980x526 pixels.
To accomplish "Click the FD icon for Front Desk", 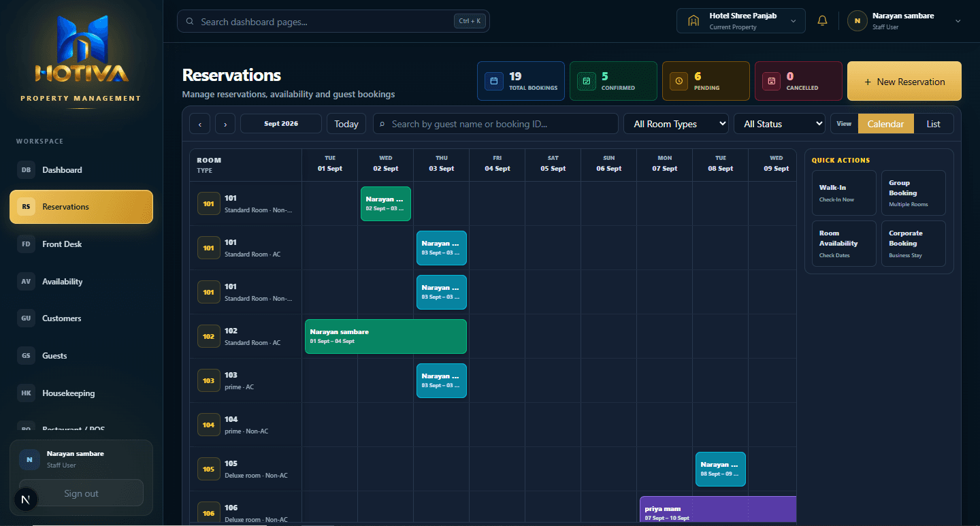I will point(26,244).
